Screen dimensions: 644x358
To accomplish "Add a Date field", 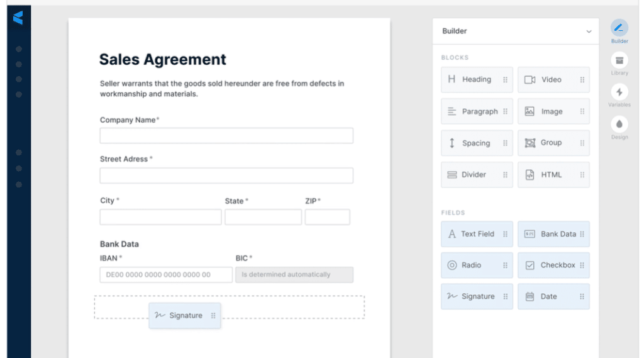I will [x=553, y=296].
